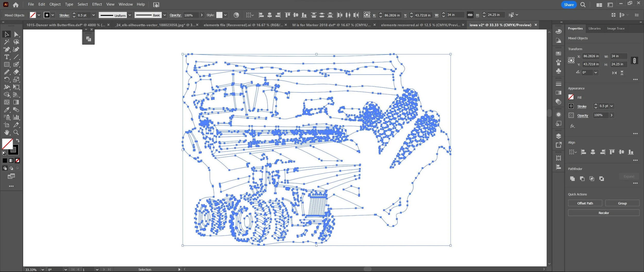Open the Layers panel icon
This screenshot has height=272, width=644.
558,136
